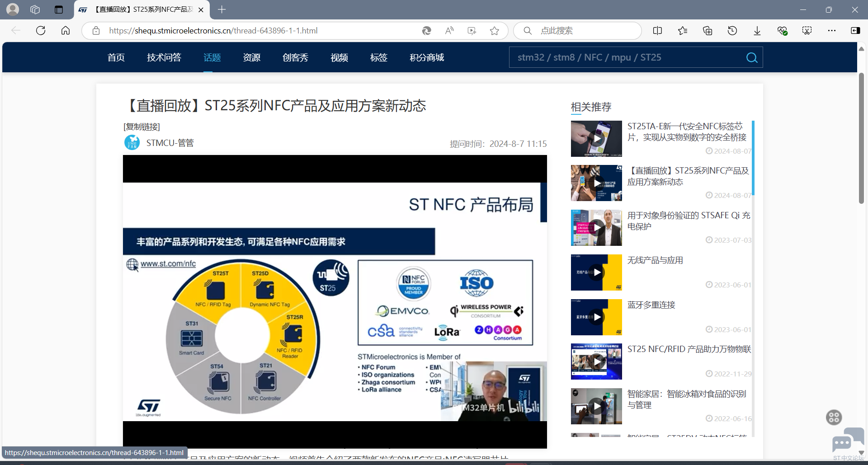Open 蓝牙多重连接 recommended link
The height and width of the screenshot is (465, 868).
pos(651,305)
